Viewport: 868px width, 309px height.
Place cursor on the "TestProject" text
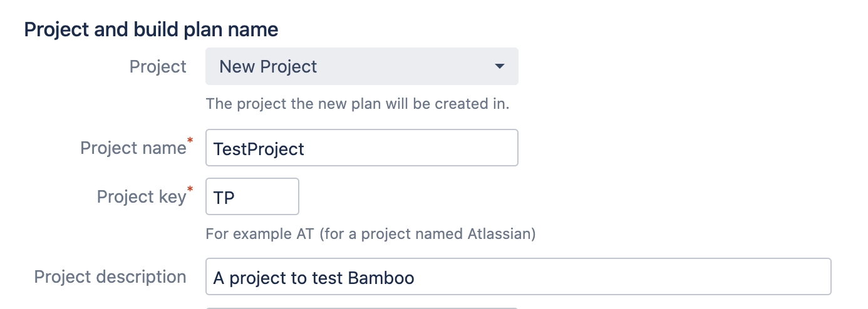click(x=259, y=149)
